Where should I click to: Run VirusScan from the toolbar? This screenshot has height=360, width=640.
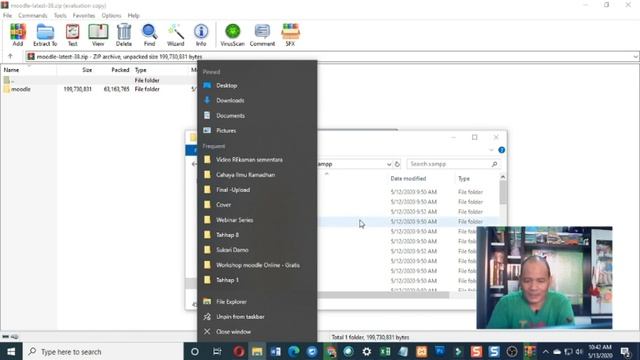[232, 35]
